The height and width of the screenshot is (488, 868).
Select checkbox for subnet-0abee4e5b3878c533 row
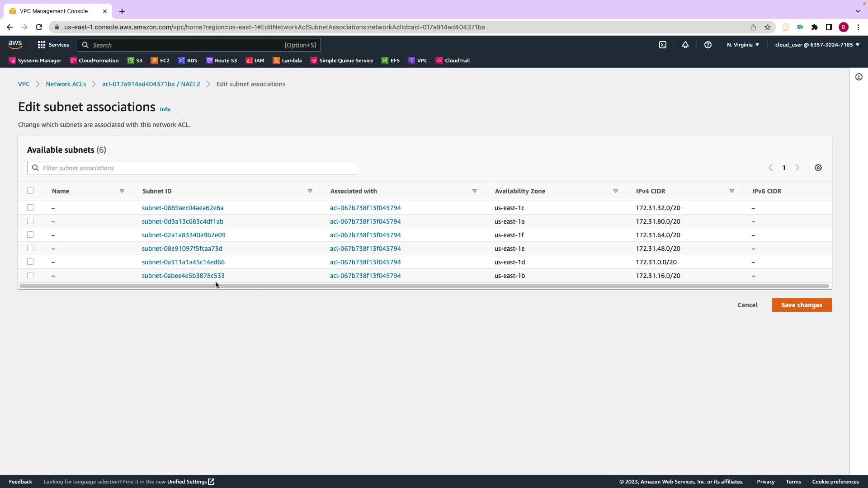[x=30, y=275]
